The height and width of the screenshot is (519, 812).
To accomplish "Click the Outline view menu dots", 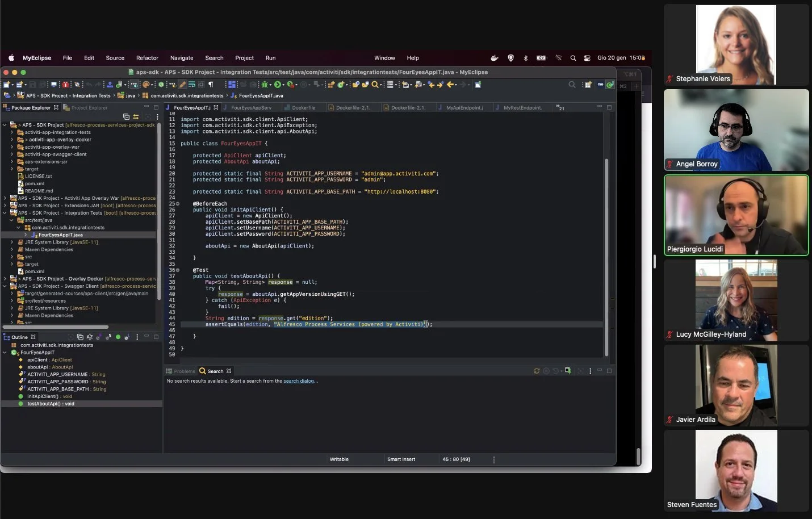I will [x=137, y=337].
